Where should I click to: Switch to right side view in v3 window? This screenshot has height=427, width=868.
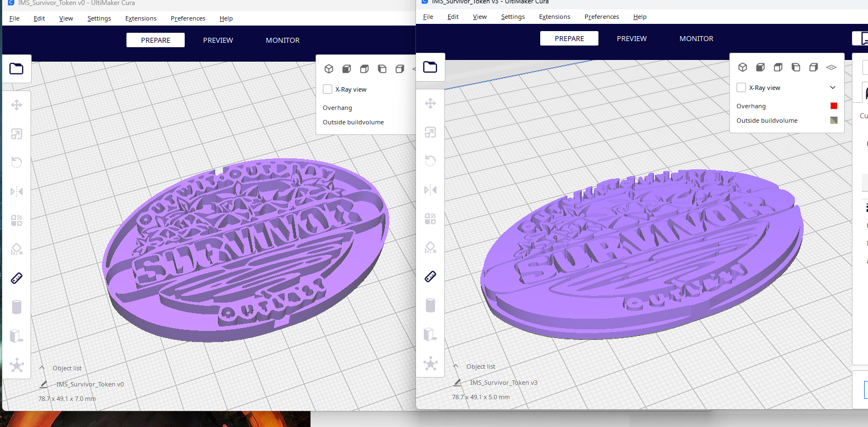tap(814, 67)
